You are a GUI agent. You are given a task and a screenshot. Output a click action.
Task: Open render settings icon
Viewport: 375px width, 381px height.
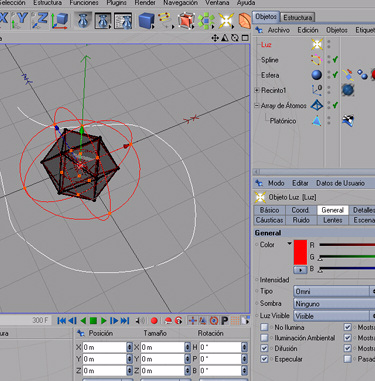click(123, 21)
